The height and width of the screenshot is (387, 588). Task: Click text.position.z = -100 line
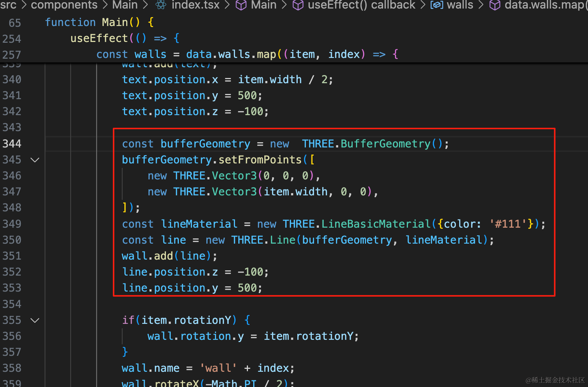click(x=195, y=111)
